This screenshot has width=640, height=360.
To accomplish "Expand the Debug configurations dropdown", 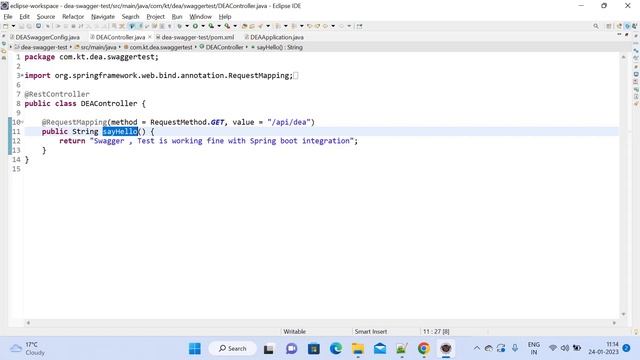I will point(187,26).
